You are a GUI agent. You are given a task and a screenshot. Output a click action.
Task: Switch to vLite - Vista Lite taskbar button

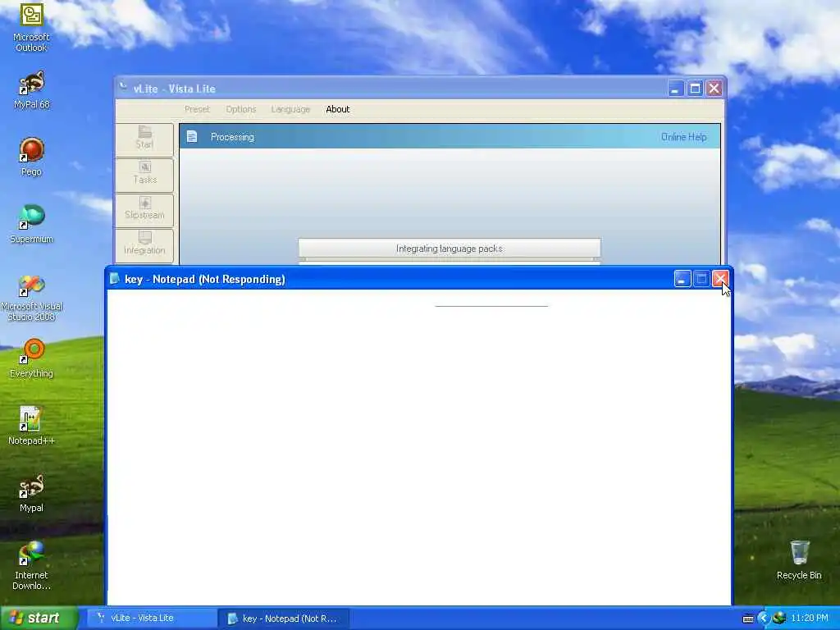tap(151, 619)
